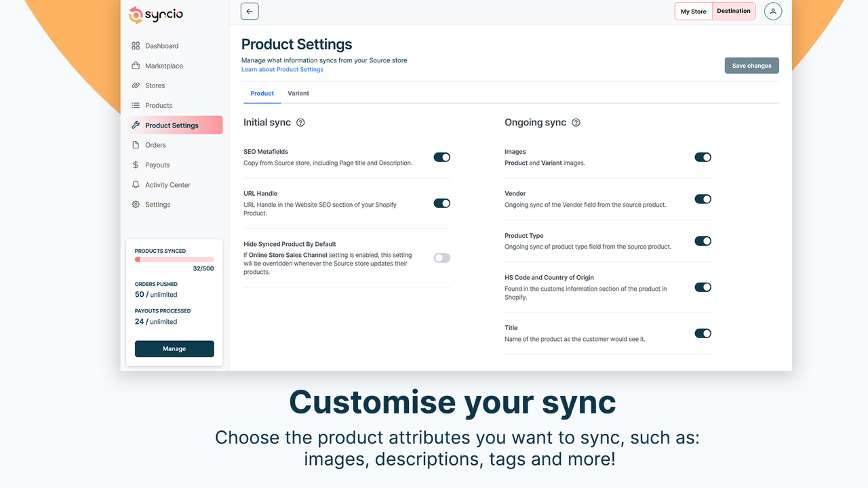
Task: Click the Products Synced progress bar
Action: pos(174,260)
